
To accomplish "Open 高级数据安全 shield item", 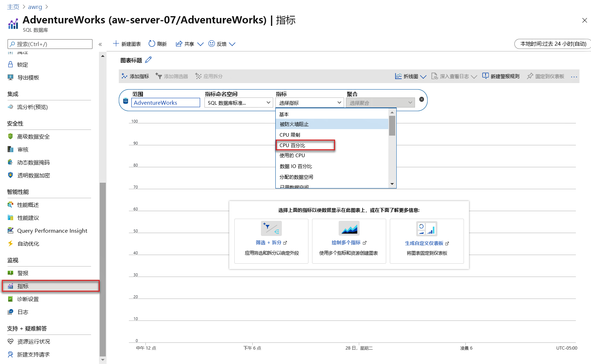I will point(33,136).
